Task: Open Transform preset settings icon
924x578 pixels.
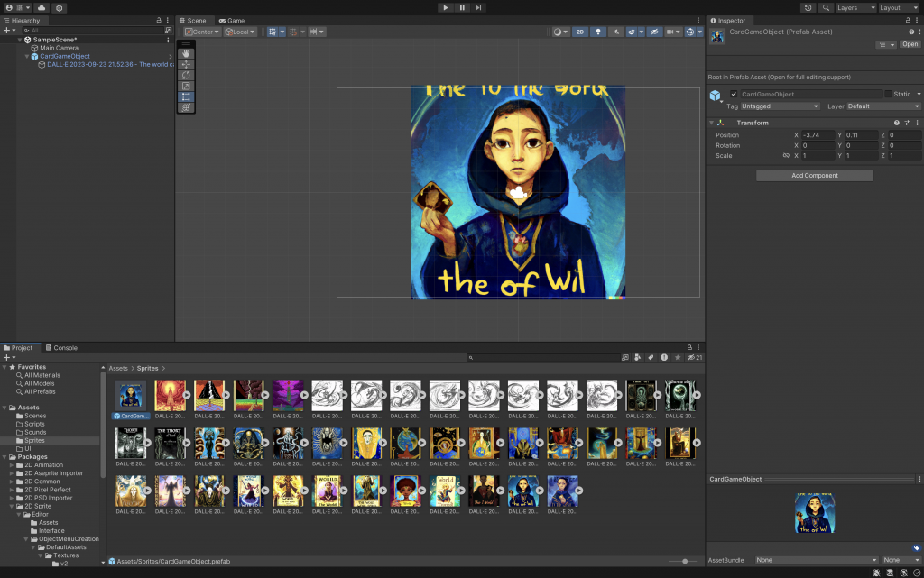Action: click(x=907, y=123)
